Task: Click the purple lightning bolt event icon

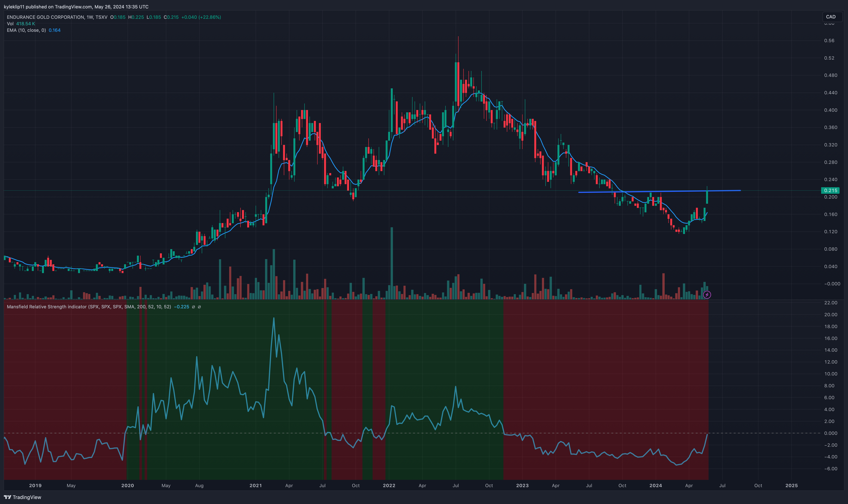Action: (x=707, y=295)
